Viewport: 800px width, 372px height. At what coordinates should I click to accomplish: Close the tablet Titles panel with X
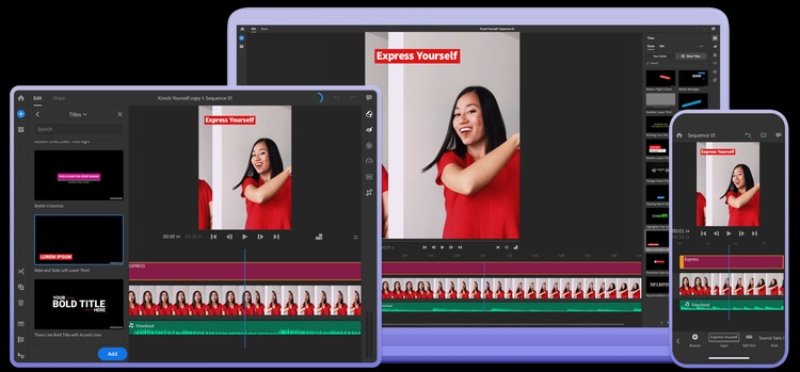coord(120,114)
